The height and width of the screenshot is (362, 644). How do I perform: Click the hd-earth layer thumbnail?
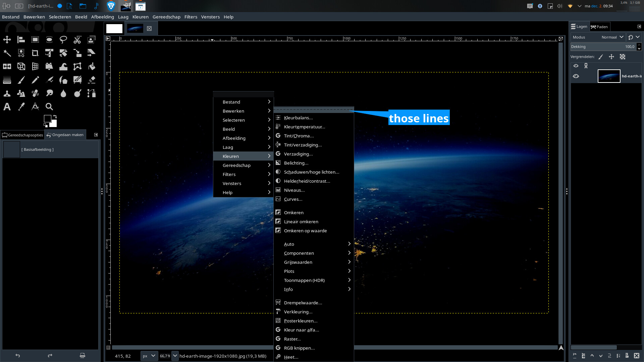(x=609, y=76)
